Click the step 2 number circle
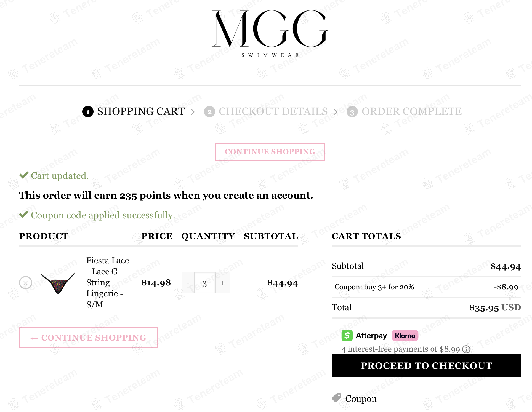Image resolution: width=532 pixels, height=412 pixels. tap(209, 112)
